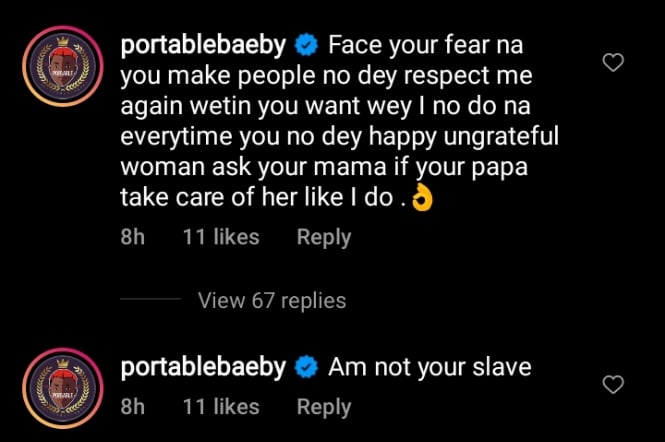View the 11 likes on 'Am not your slave'
The height and width of the screenshot is (442, 665).
221,407
